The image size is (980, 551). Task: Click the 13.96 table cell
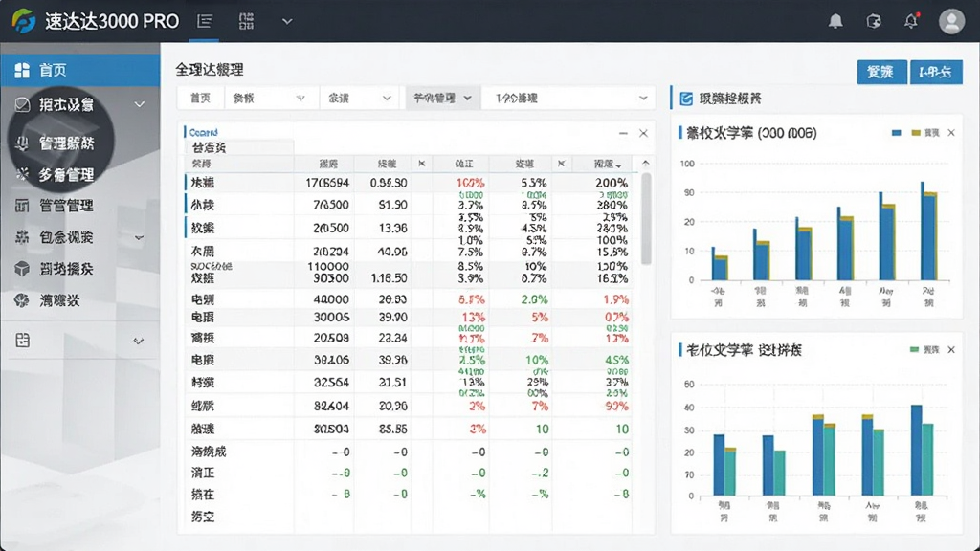393,228
